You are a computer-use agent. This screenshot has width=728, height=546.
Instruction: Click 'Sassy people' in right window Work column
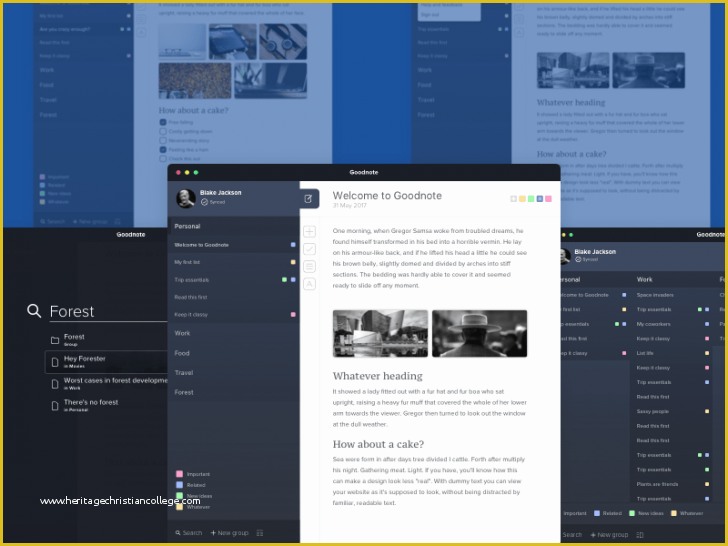(x=652, y=411)
